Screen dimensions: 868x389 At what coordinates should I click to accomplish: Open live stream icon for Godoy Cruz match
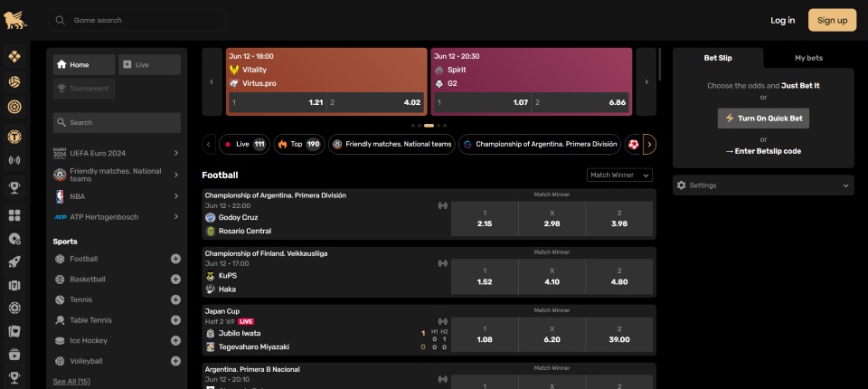[442, 205]
